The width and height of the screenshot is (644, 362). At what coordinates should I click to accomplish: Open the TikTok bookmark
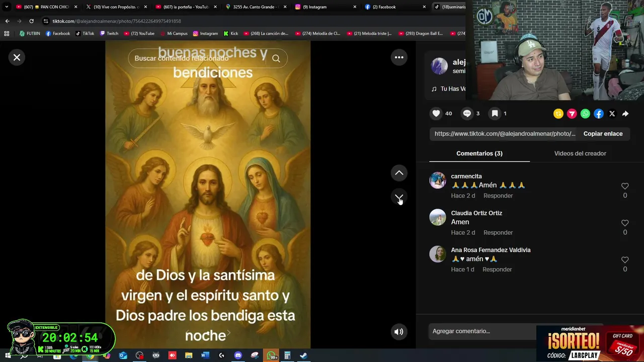click(85, 34)
